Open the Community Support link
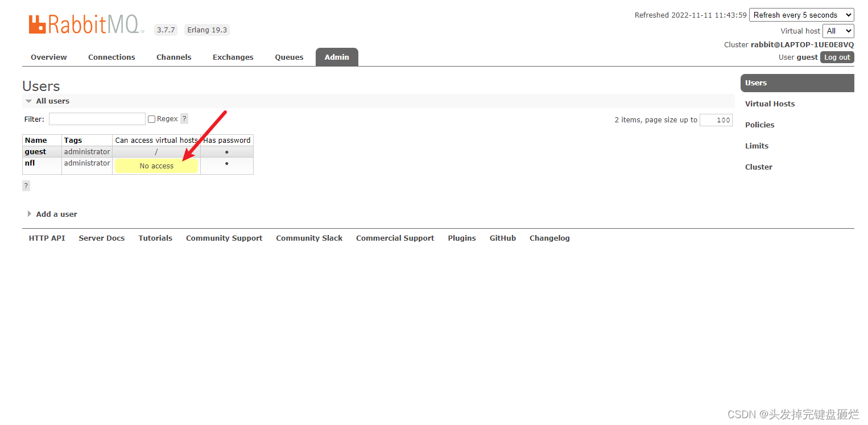This screenshot has height=425, width=868. pyautogui.click(x=224, y=238)
